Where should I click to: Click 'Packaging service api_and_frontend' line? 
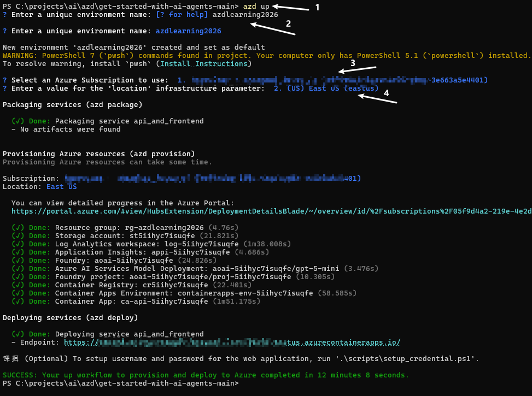(108, 121)
